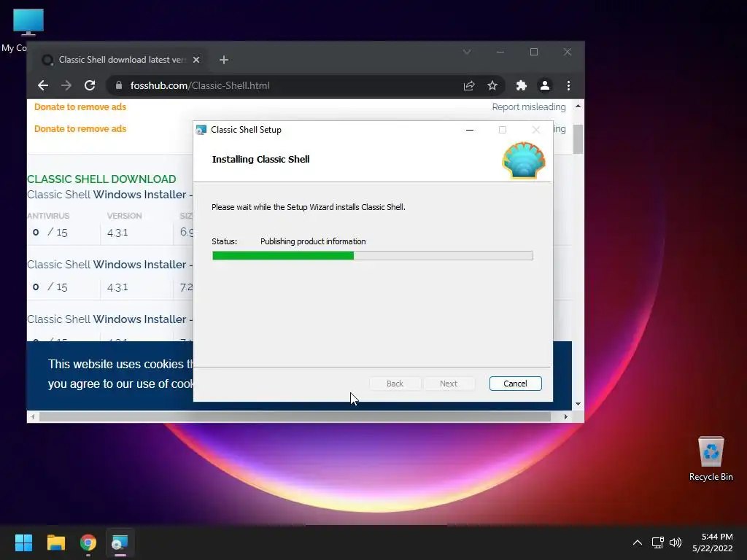The image size is (747, 560).
Task: Minimize the Chrome window
Action: coord(500,52)
